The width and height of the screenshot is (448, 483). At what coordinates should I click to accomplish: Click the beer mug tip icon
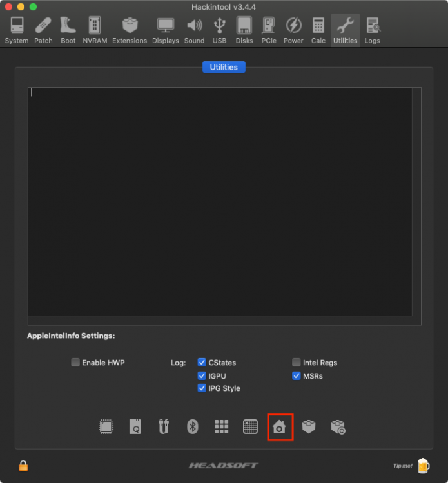pos(424,466)
